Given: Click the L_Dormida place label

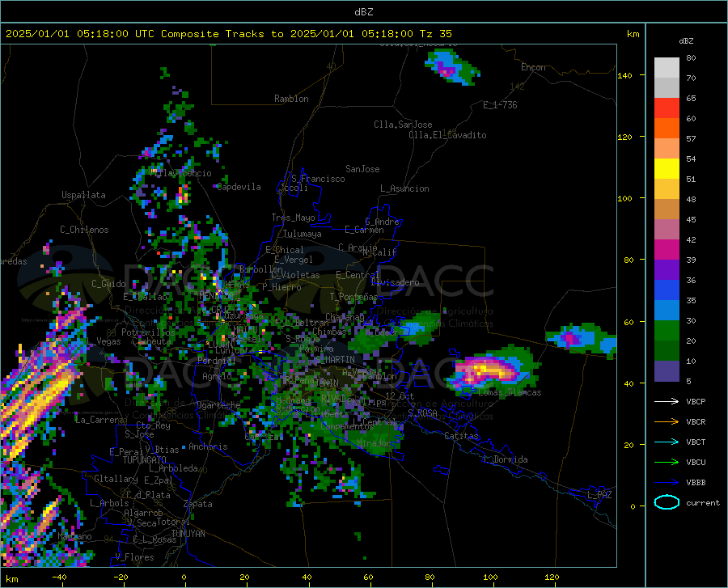Looking at the screenshot, I should coord(505,459).
